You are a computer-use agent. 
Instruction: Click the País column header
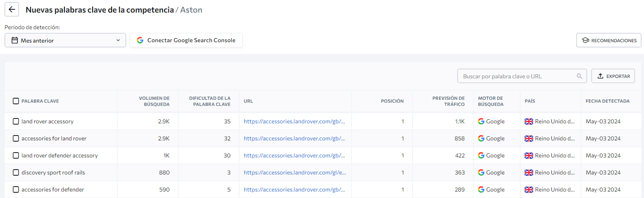coord(530,101)
